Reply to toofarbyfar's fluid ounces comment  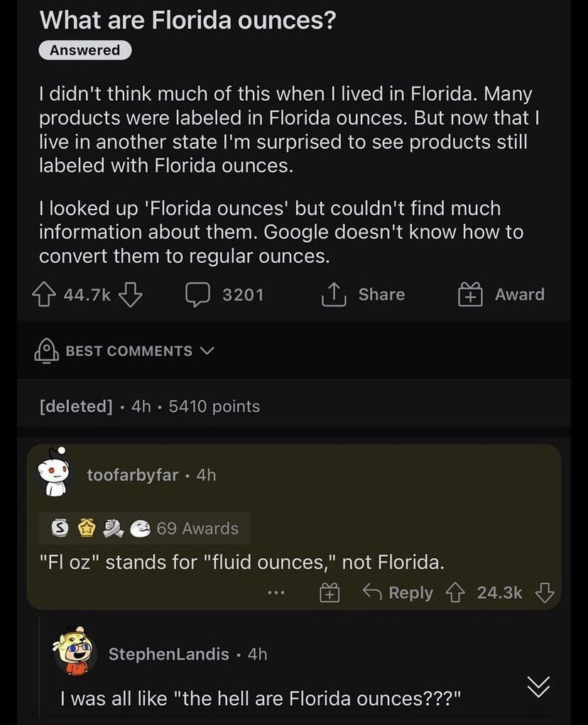pyautogui.click(x=398, y=592)
